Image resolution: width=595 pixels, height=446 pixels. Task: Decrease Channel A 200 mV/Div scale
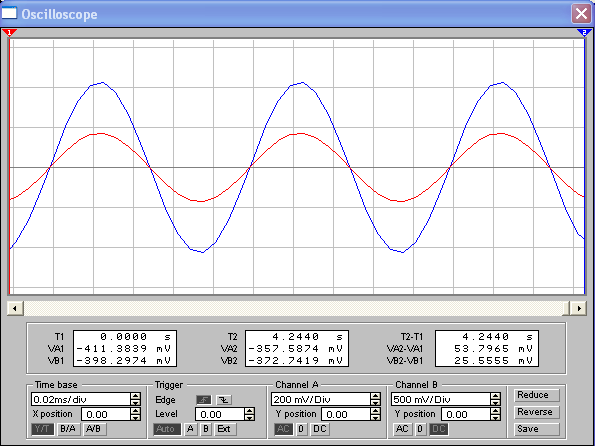pyautogui.click(x=376, y=402)
